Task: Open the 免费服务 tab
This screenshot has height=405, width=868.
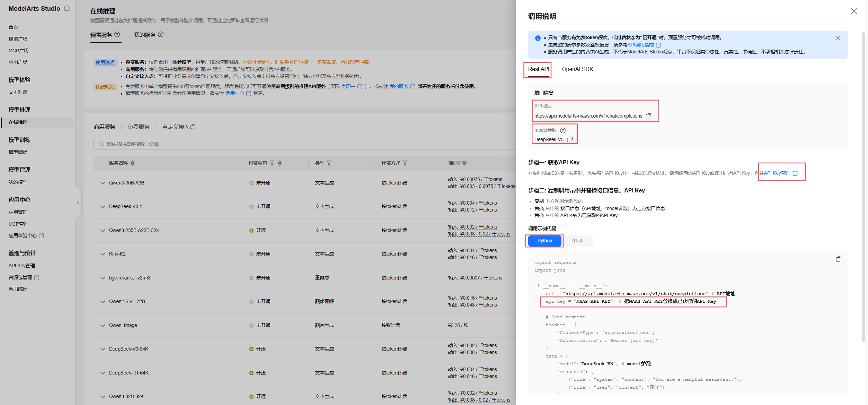Action: coord(139,127)
